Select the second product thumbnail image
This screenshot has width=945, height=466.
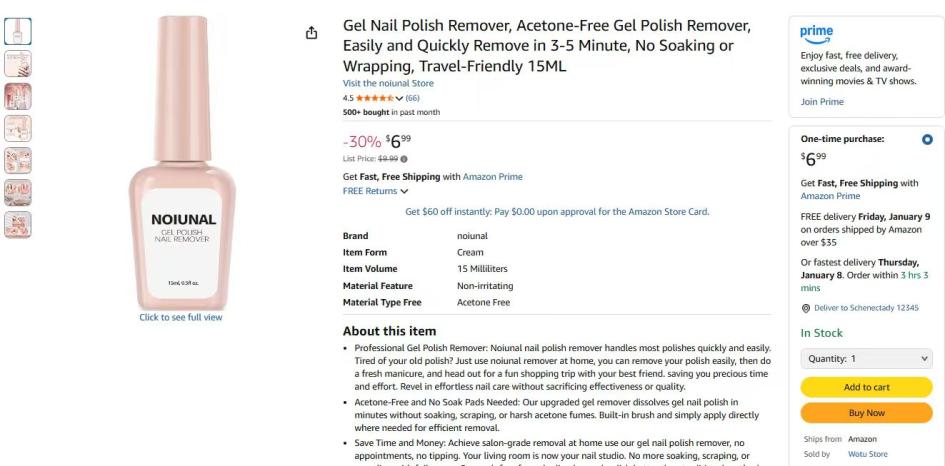point(18,64)
